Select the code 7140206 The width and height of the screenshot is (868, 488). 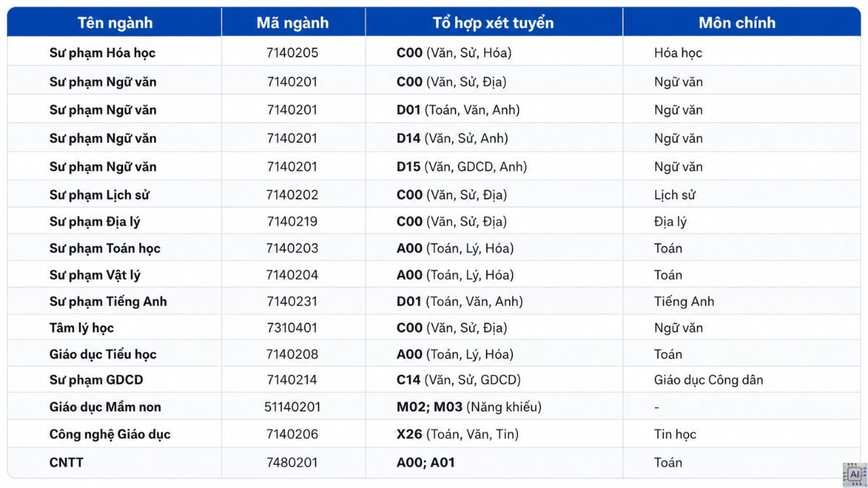tap(292, 435)
